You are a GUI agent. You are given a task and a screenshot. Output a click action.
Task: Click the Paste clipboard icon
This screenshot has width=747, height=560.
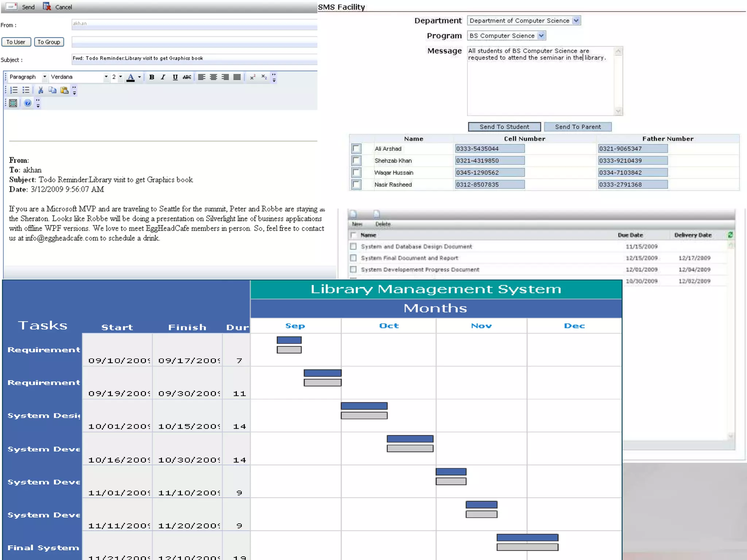coord(64,90)
